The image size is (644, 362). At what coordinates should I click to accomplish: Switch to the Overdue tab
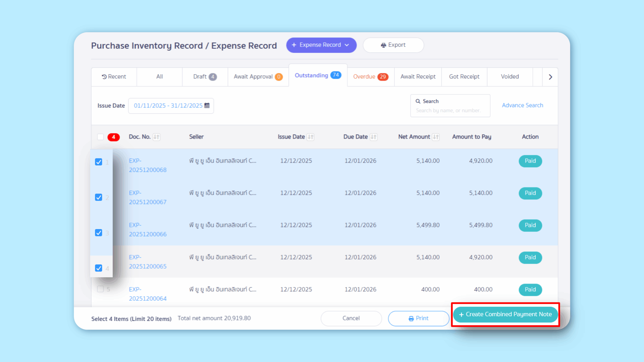(x=370, y=77)
